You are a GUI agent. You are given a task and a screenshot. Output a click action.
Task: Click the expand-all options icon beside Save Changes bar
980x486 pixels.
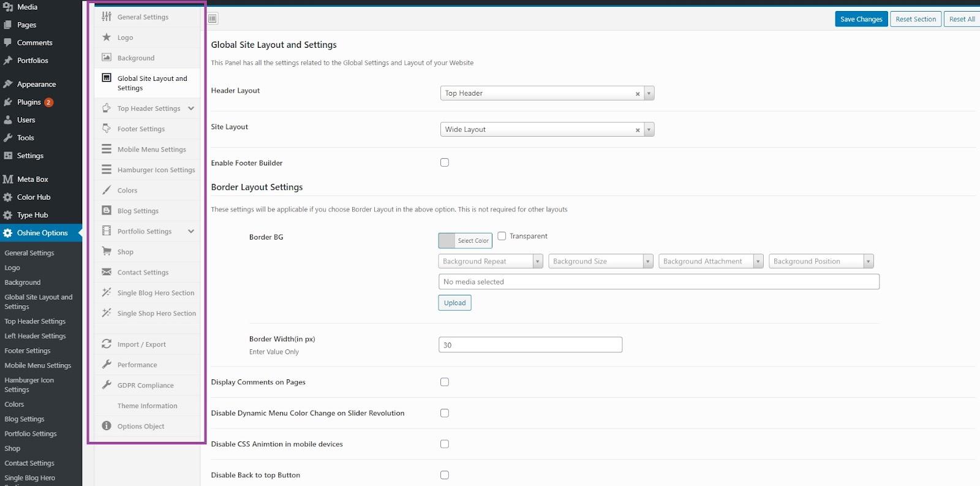[213, 18]
